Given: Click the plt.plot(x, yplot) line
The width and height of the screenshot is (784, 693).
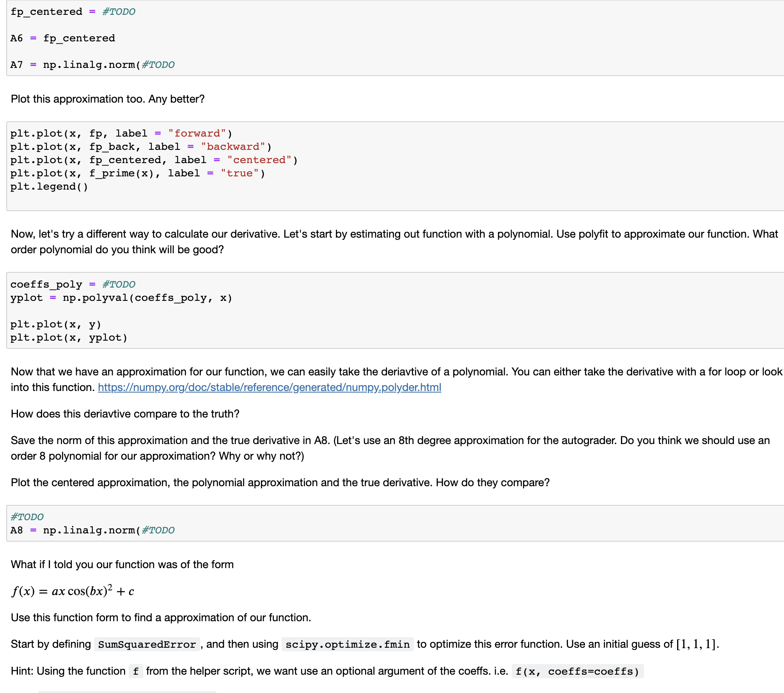Looking at the screenshot, I should point(69,338).
